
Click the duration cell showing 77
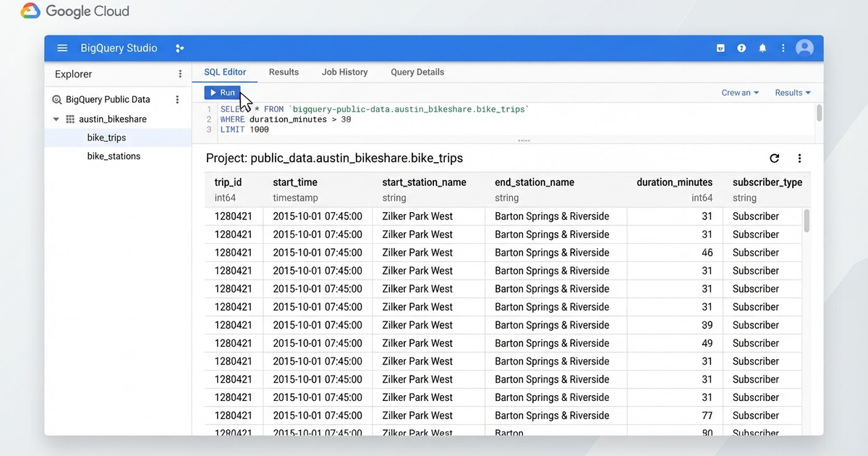coord(707,415)
